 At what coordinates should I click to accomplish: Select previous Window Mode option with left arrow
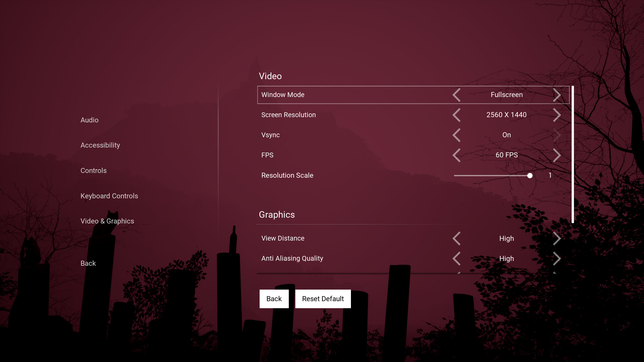(456, 95)
